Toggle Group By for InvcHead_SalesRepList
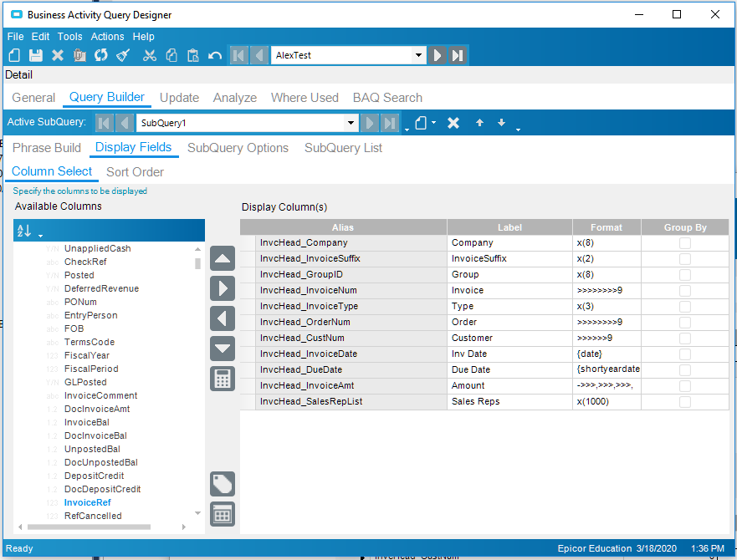This screenshot has width=737, height=560. [685, 402]
